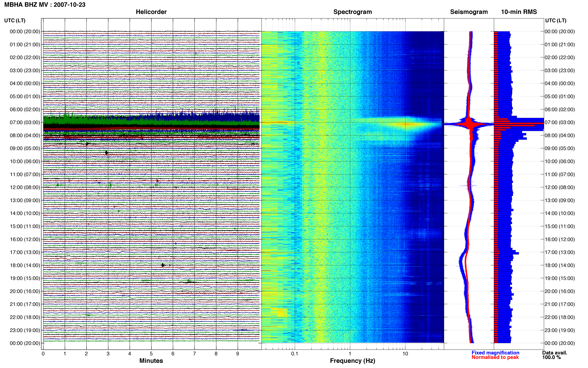The image size is (588, 368).
Task: Click the left '07:00 (03:00)' time label
Action: click(x=25, y=122)
